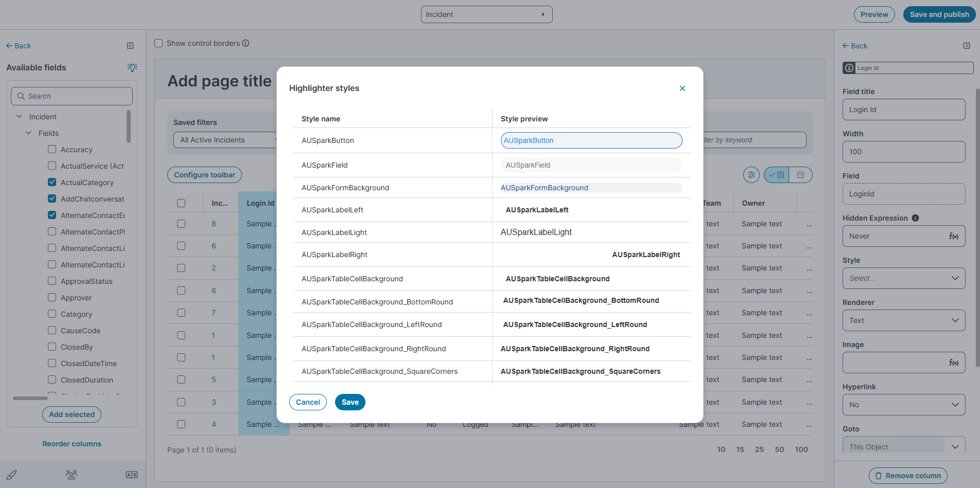
Task: Open the Incident object selector at top
Action: pos(486,14)
